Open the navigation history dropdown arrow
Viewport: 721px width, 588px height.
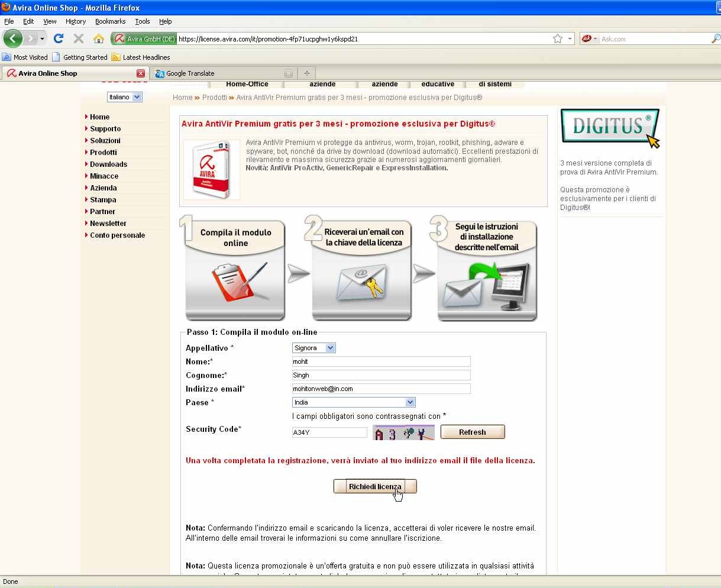click(42, 39)
